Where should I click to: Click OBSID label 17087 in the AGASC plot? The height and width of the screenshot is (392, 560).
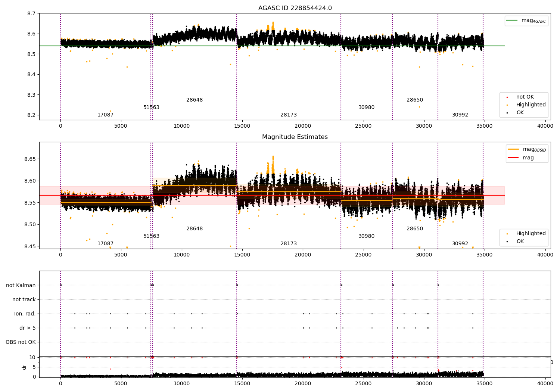coord(105,115)
